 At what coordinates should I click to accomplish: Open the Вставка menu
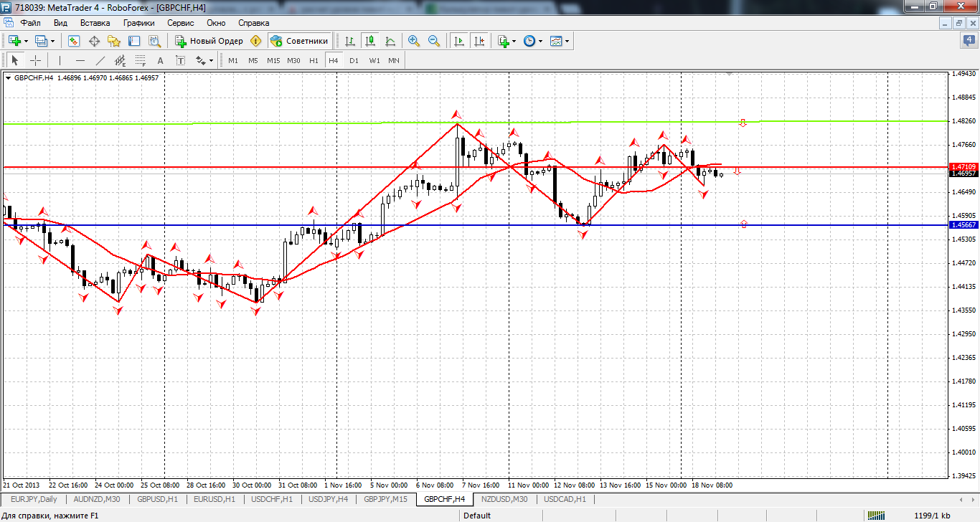click(x=95, y=23)
